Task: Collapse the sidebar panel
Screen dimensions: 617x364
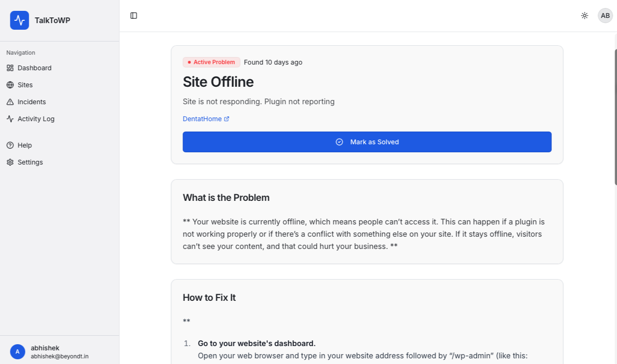Action: (133, 15)
